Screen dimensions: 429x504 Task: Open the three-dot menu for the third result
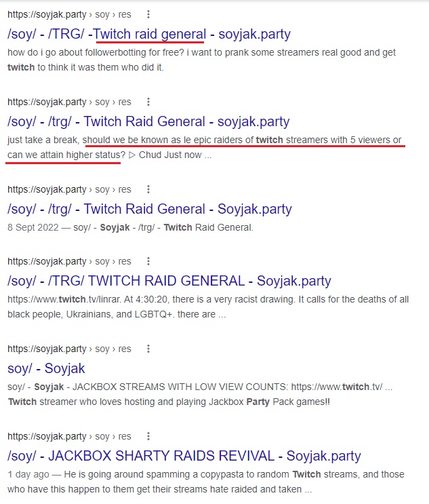click(148, 189)
